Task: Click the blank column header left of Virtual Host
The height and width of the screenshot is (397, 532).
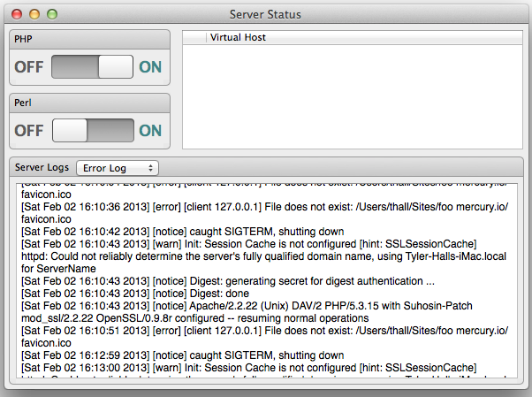Action: (x=194, y=37)
